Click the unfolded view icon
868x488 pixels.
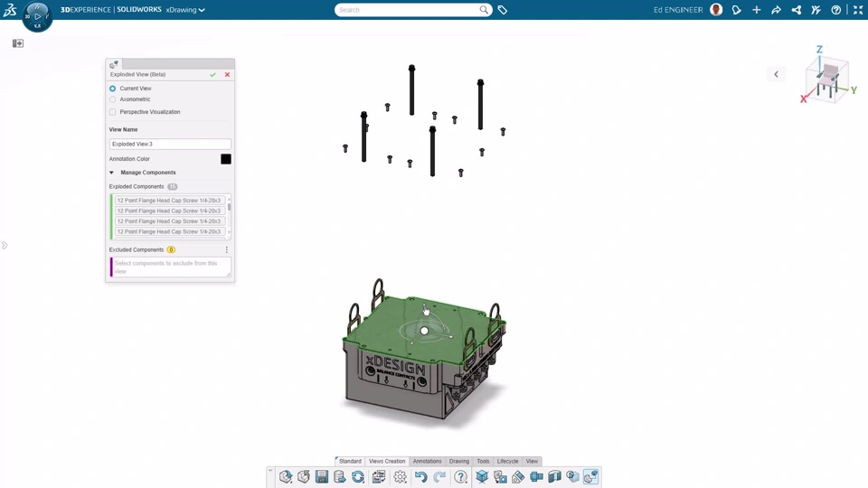pos(536,476)
